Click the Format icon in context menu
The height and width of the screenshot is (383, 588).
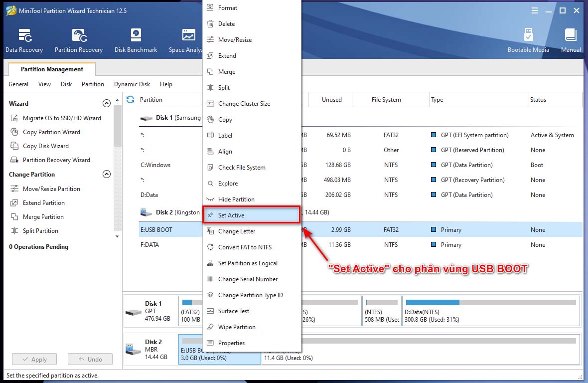(210, 7)
